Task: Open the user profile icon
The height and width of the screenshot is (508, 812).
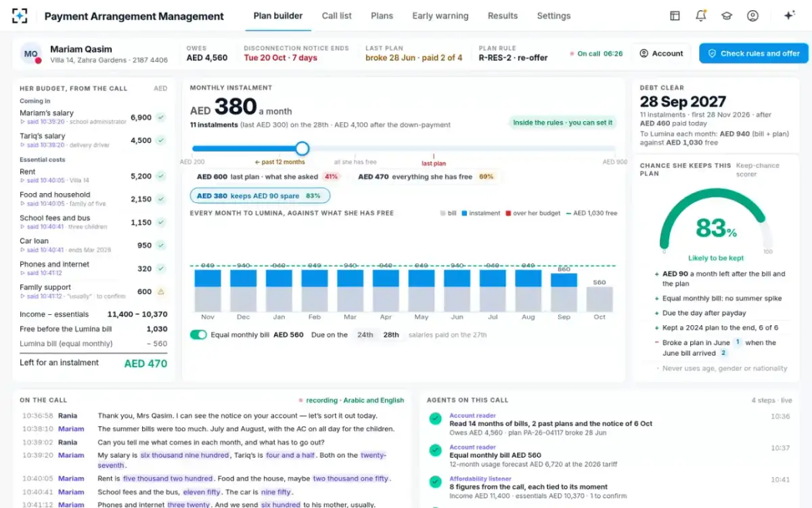Action: (752, 16)
